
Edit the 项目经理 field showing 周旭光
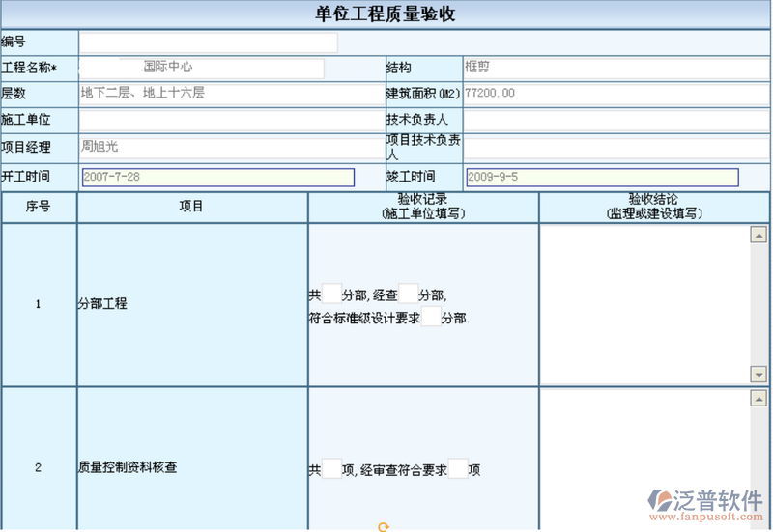point(230,147)
